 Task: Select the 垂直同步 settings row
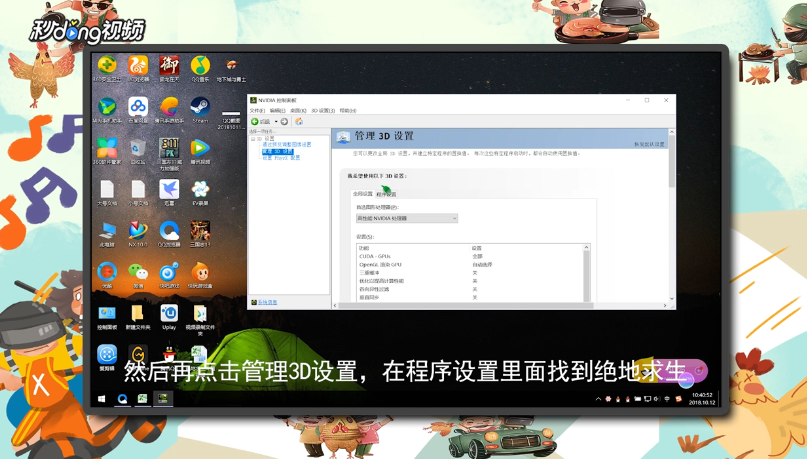tap(471, 297)
